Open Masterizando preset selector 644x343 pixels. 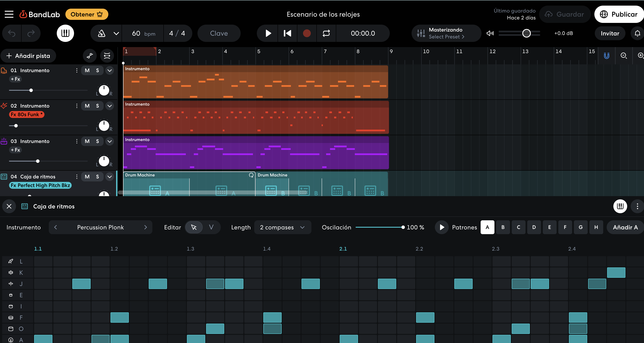(446, 33)
